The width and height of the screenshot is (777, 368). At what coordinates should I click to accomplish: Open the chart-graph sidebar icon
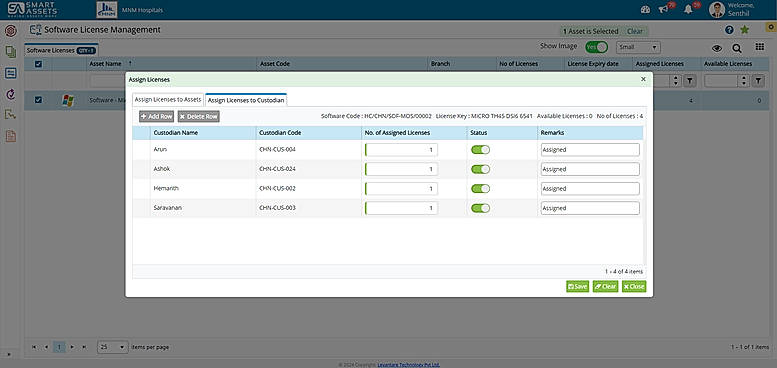11,115
